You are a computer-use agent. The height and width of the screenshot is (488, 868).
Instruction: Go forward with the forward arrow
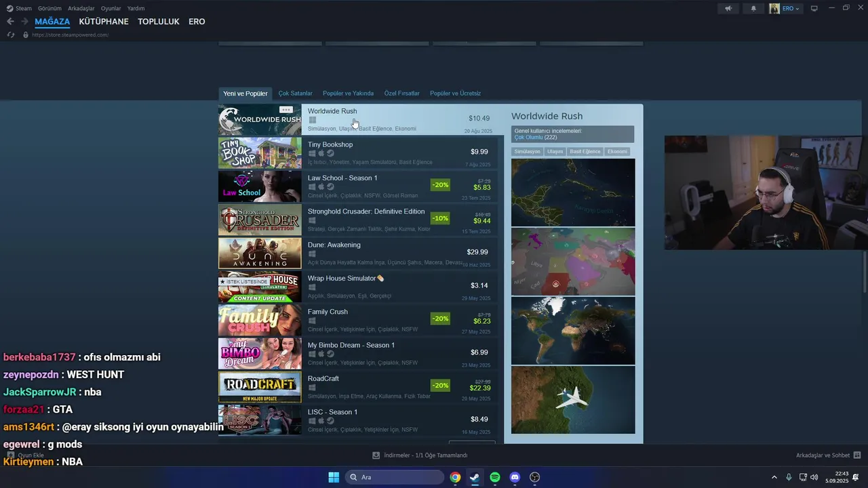24,22
